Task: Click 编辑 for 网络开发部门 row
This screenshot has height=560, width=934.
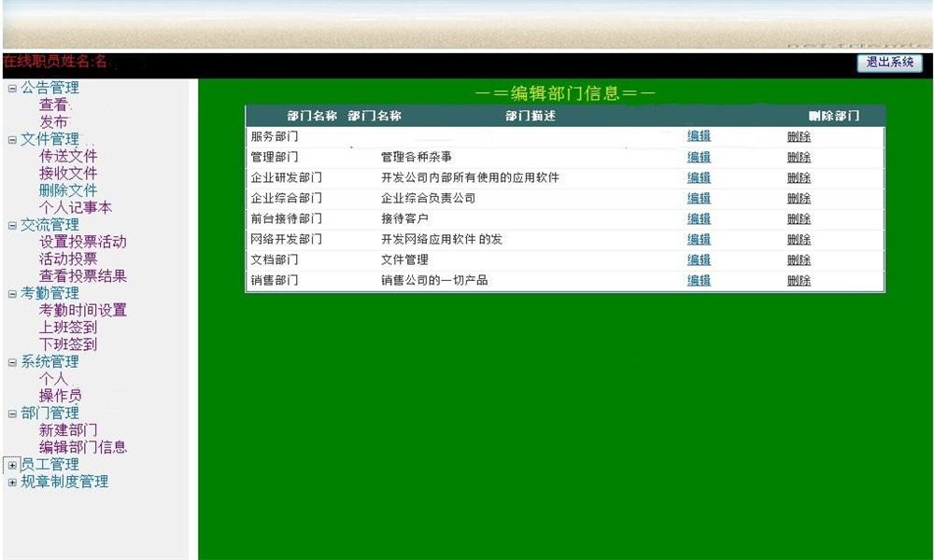Action: point(699,239)
